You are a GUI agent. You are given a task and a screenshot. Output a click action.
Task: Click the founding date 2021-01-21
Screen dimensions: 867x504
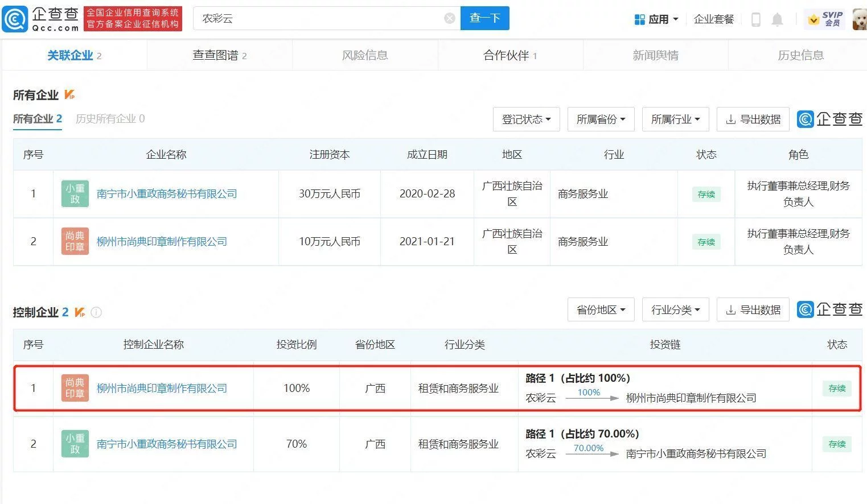click(x=428, y=242)
